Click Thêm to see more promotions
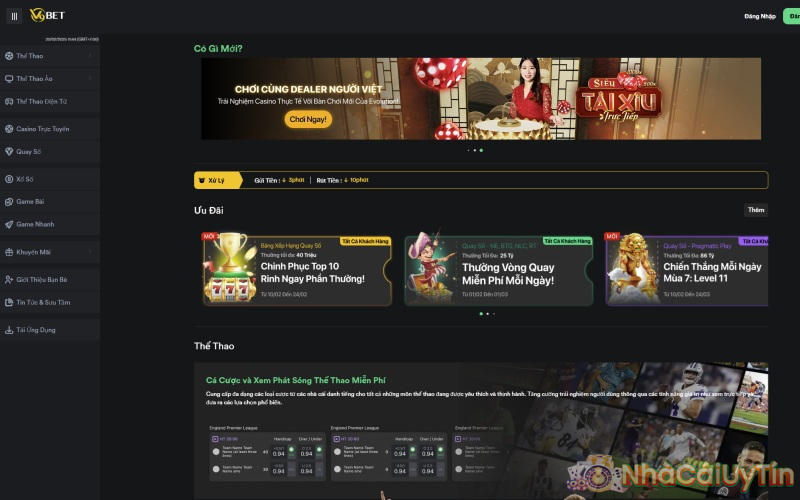The image size is (800, 500). 756,210
